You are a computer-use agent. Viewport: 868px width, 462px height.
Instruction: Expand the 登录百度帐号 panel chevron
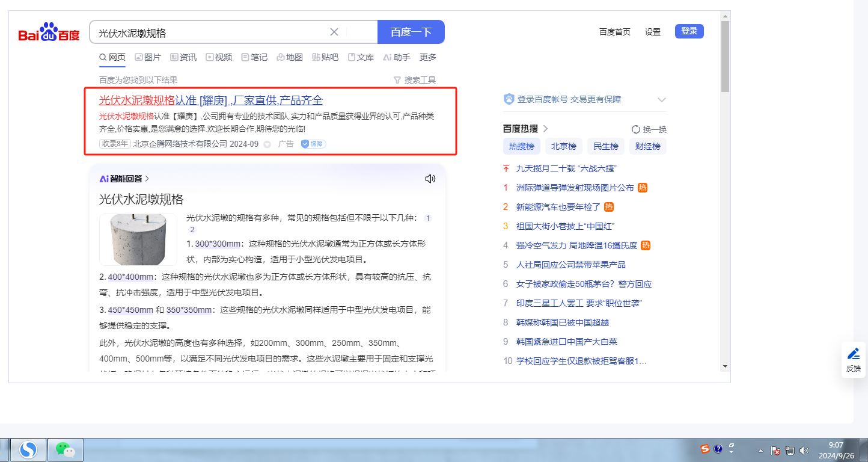coord(662,100)
